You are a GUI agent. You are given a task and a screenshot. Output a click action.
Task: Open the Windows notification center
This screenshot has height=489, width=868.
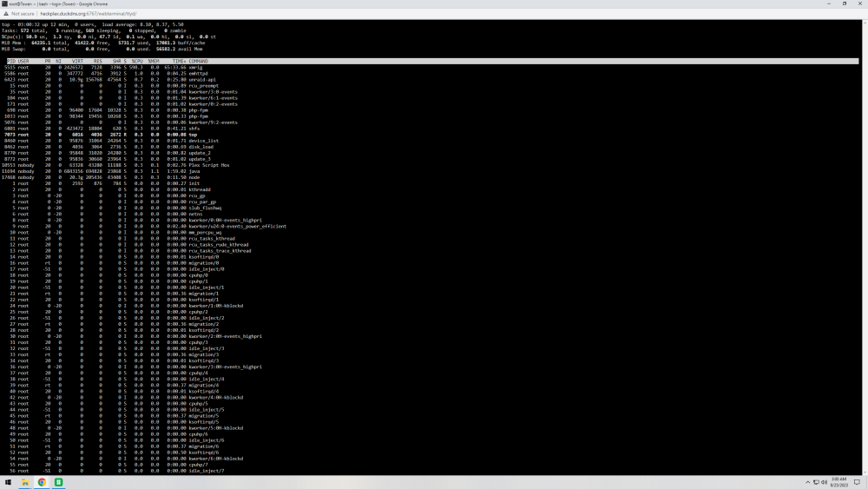tap(857, 482)
